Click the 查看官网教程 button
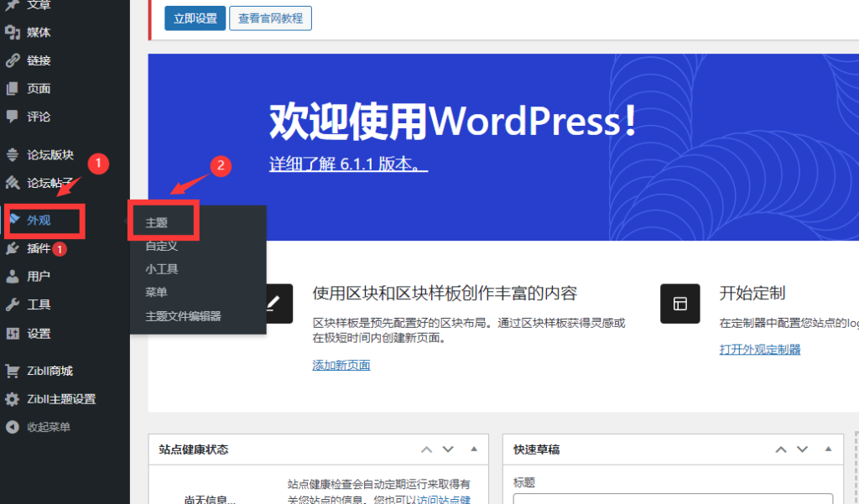This screenshot has width=859, height=504. [x=271, y=18]
